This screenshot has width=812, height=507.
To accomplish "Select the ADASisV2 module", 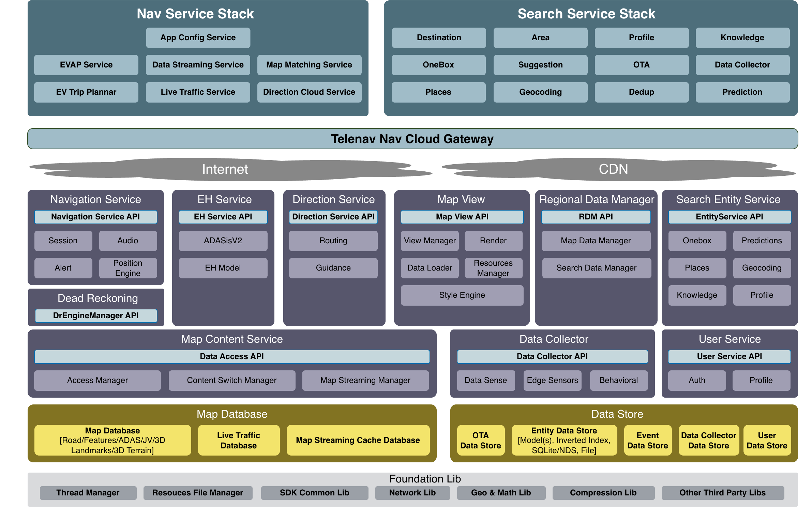I will point(223,241).
